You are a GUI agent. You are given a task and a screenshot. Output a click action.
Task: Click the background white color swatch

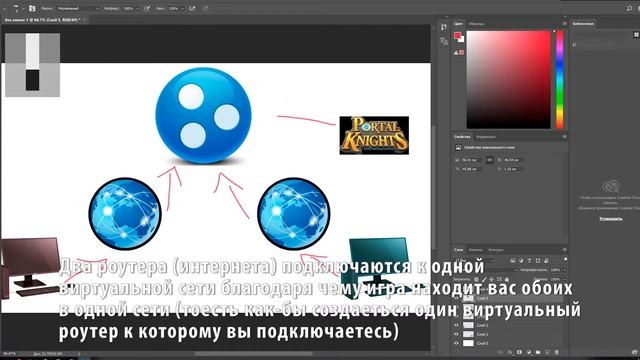click(x=462, y=40)
